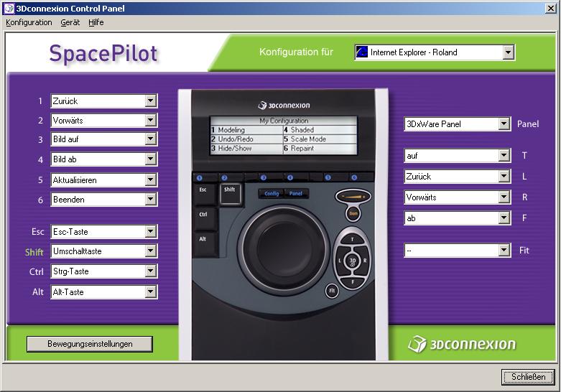Open the Alt-Taste assignment dropdown
This screenshot has height=392, width=561.
[151, 292]
